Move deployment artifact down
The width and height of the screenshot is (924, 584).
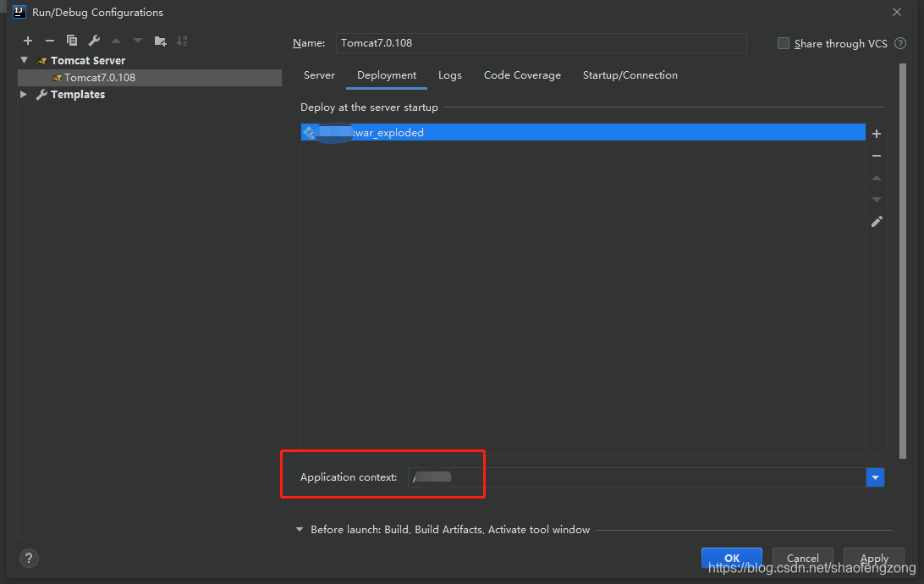877,200
